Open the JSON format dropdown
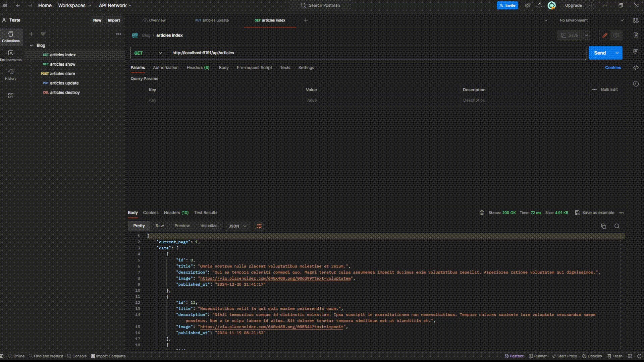Image resolution: width=644 pixels, height=362 pixels. pyautogui.click(x=237, y=226)
